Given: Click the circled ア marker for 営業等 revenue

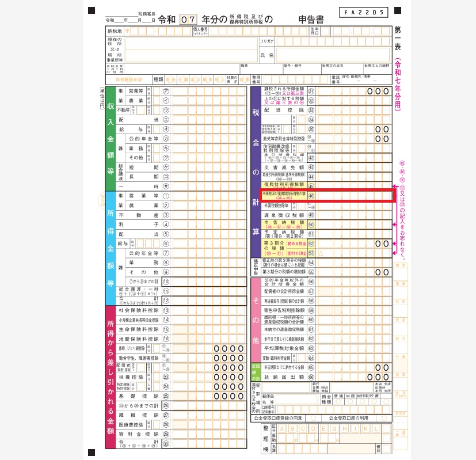Looking at the screenshot, I should pos(166,91).
